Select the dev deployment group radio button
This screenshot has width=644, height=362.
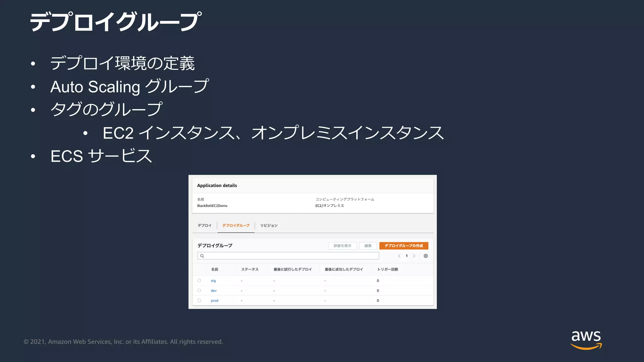199,290
